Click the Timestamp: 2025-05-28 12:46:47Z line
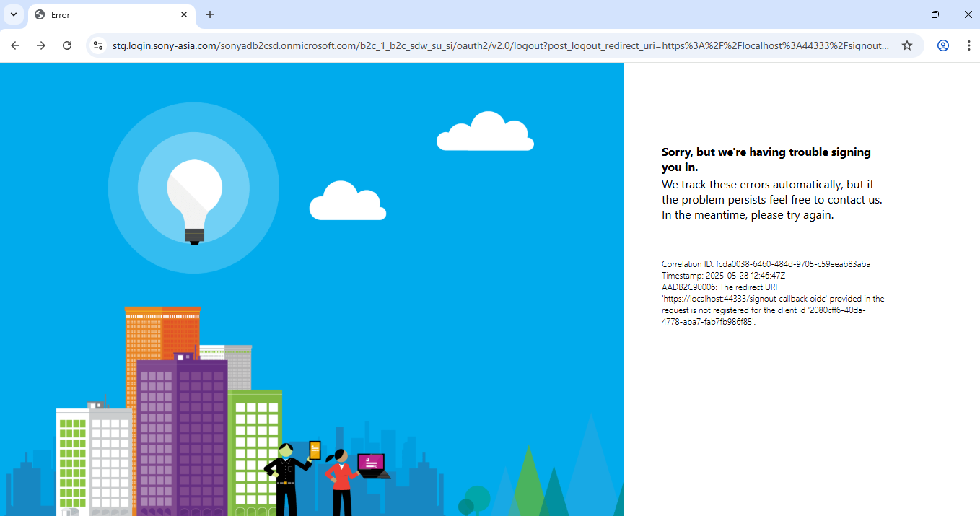This screenshot has width=980, height=516. pyautogui.click(x=723, y=276)
